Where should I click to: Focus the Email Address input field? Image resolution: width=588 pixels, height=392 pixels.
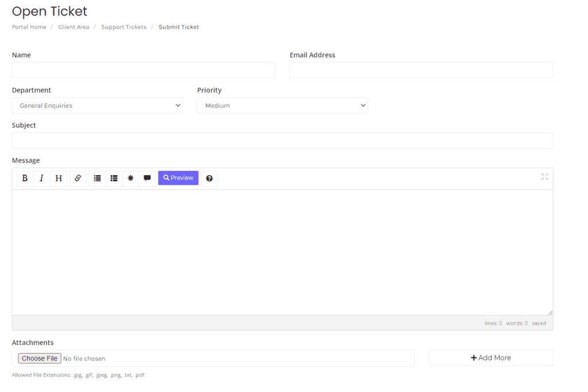(421, 70)
